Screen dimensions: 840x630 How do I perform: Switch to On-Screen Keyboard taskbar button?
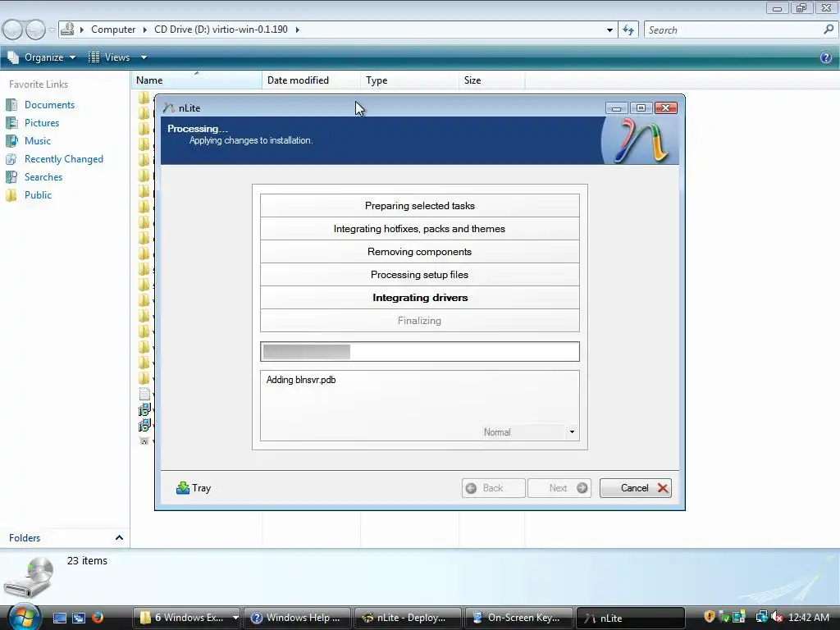pyautogui.click(x=518, y=618)
